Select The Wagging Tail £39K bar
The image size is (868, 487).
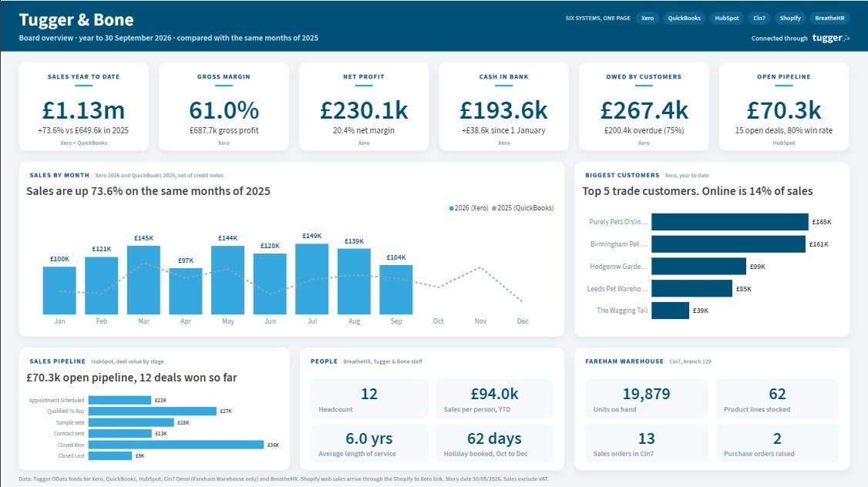tap(671, 311)
